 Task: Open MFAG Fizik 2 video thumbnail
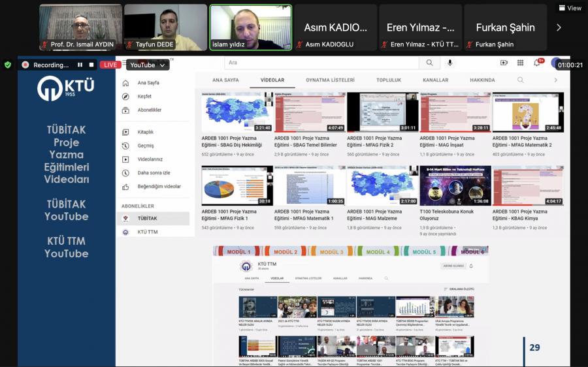(x=382, y=112)
